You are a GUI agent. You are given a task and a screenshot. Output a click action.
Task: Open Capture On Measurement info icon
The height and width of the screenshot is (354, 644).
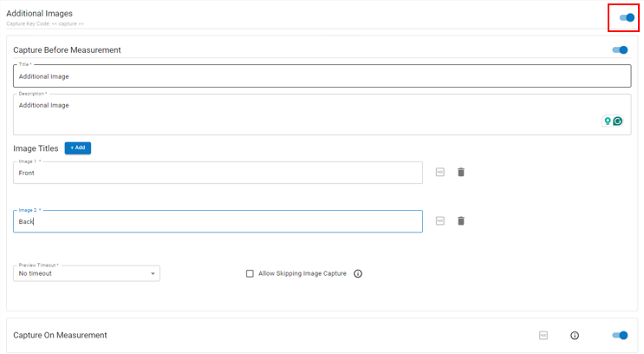[x=575, y=335]
